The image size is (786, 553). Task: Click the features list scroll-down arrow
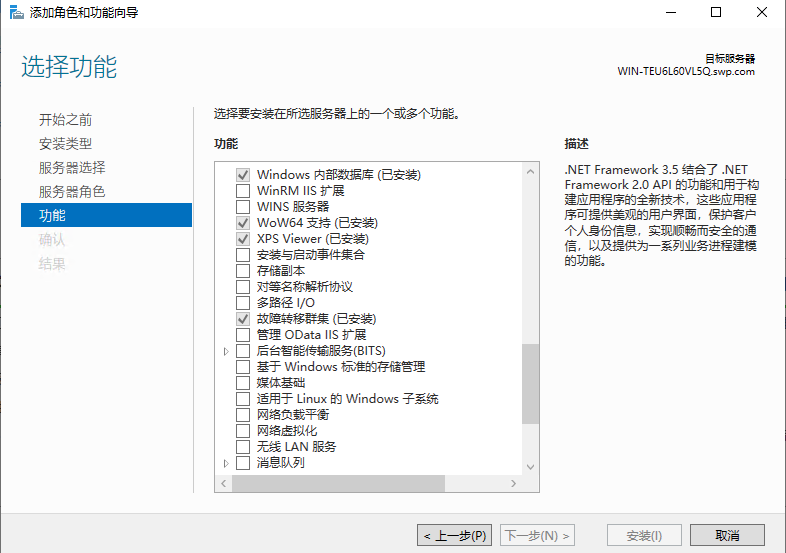pos(530,467)
